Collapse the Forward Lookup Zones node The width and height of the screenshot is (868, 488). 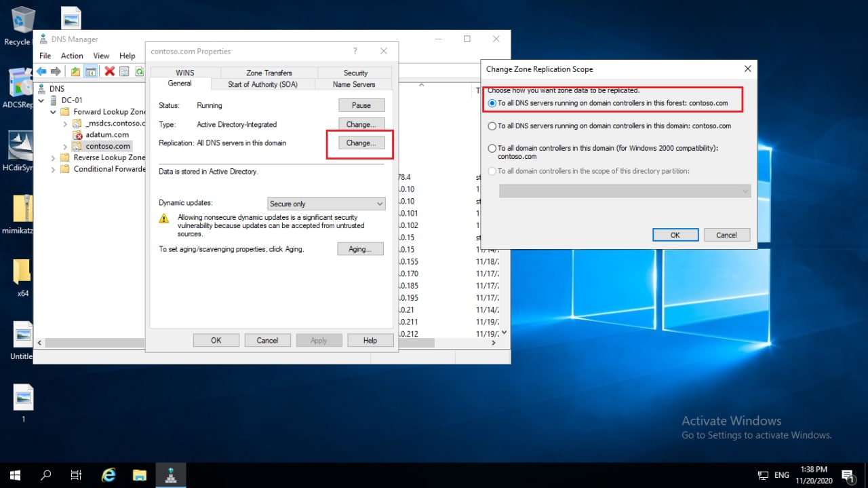click(x=54, y=112)
